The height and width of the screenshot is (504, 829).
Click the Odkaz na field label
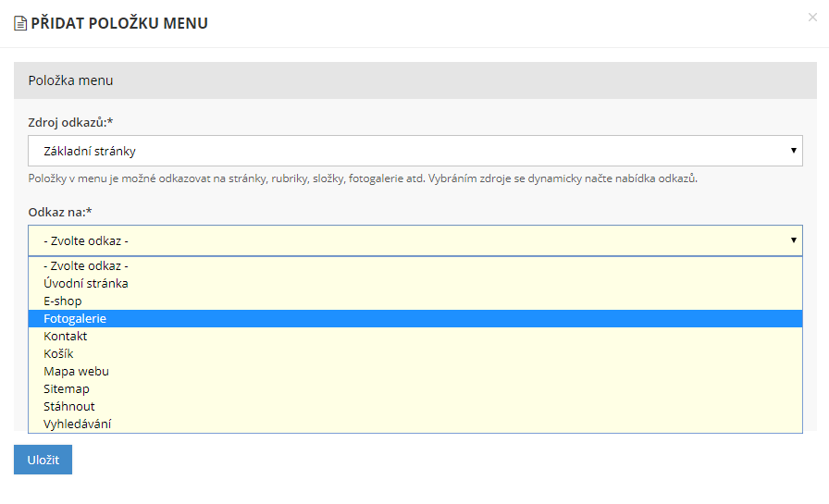pyautogui.click(x=60, y=212)
